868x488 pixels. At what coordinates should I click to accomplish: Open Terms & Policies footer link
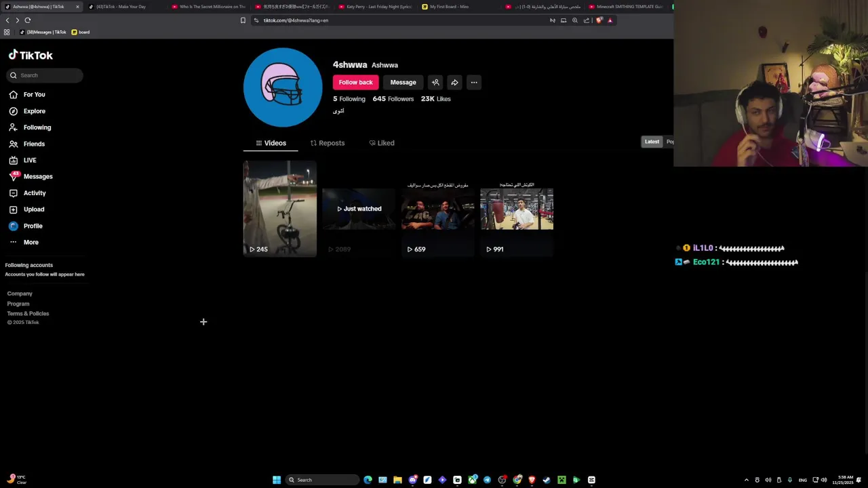28,314
